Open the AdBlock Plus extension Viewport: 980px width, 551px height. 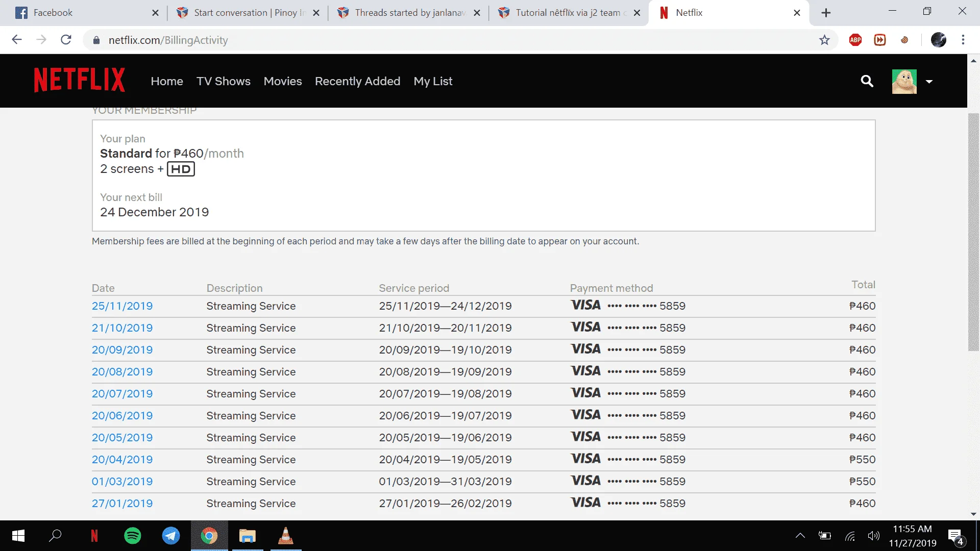click(855, 40)
